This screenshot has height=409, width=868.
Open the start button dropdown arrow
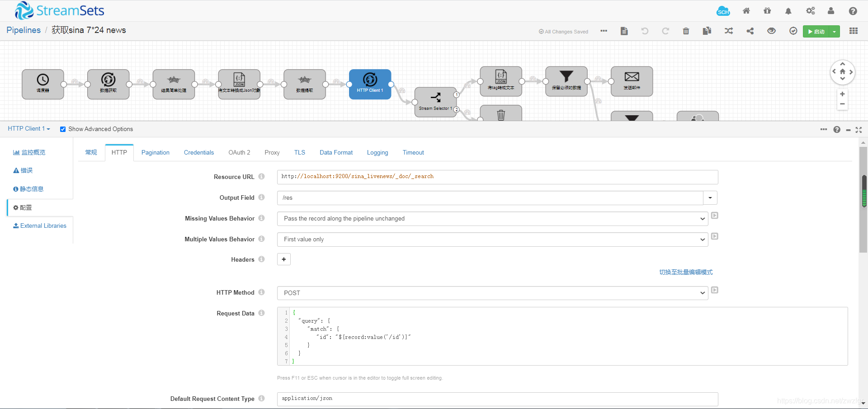pos(834,32)
